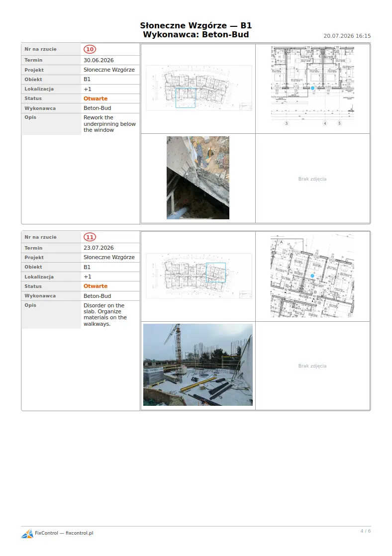Click the red circled number 11 badge

pos(90,237)
